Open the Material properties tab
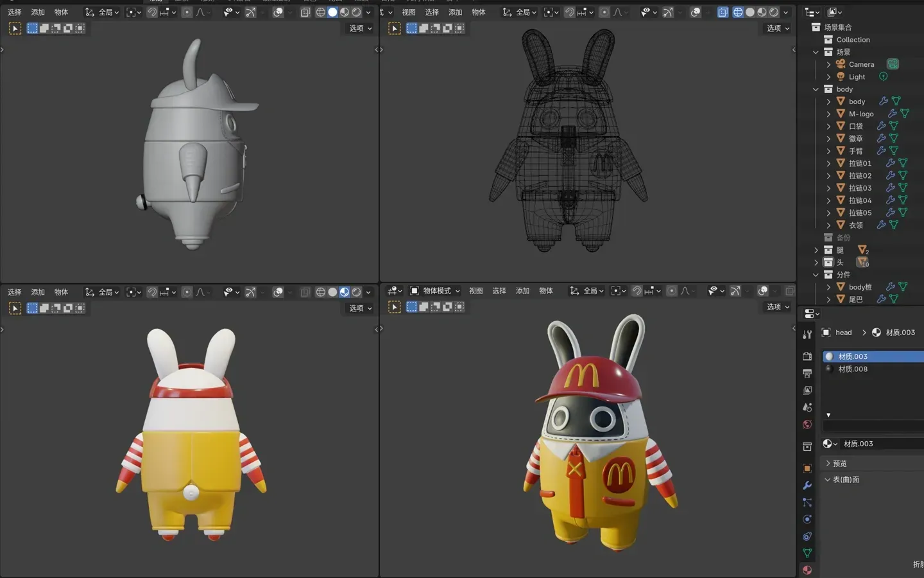The width and height of the screenshot is (924, 578). tap(807, 570)
